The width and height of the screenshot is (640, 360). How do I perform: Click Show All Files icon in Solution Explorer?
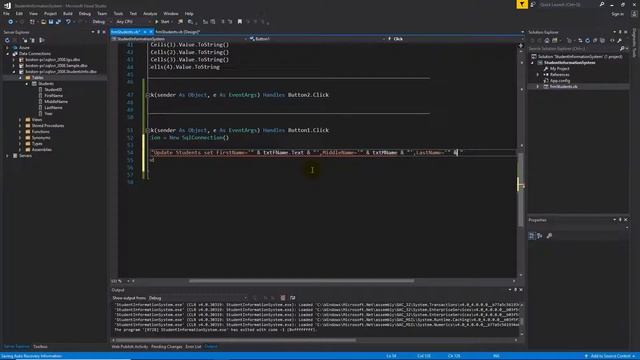[x=603, y=40]
